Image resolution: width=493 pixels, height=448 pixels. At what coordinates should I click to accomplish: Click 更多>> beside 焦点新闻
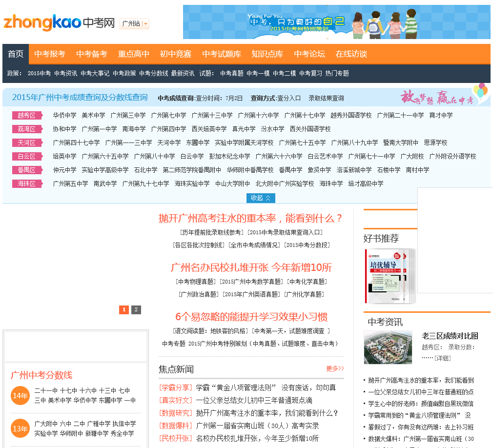(335, 368)
